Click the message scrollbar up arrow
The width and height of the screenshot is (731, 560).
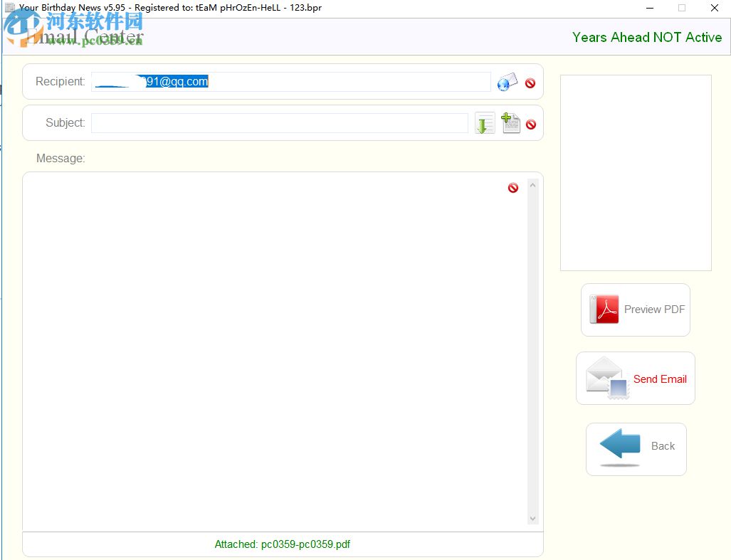tap(533, 186)
